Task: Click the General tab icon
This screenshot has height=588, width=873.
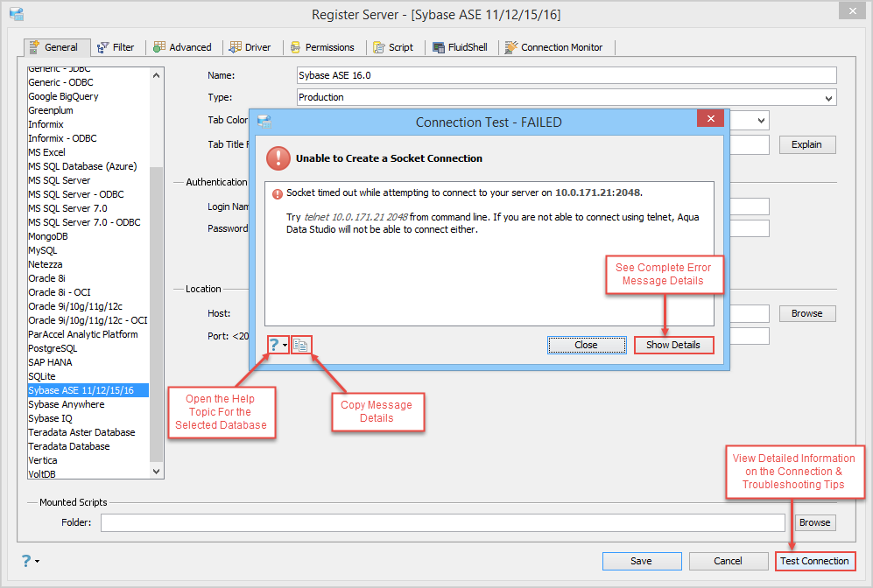Action: pos(34,46)
